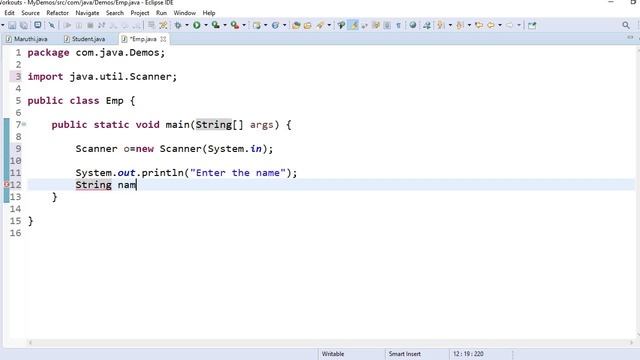
Task: Toggle Block Selection mode in the toolbar
Action: click(x=387, y=25)
